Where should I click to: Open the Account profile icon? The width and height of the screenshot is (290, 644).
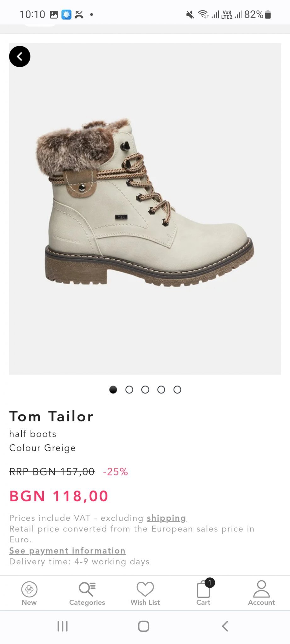click(x=261, y=589)
